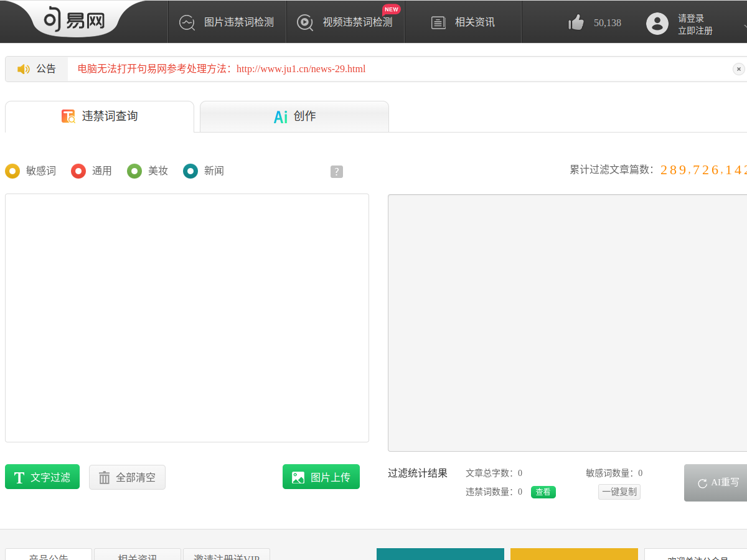The height and width of the screenshot is (560, 747).
Task: Click the right result output area
Action: [567, 323]
